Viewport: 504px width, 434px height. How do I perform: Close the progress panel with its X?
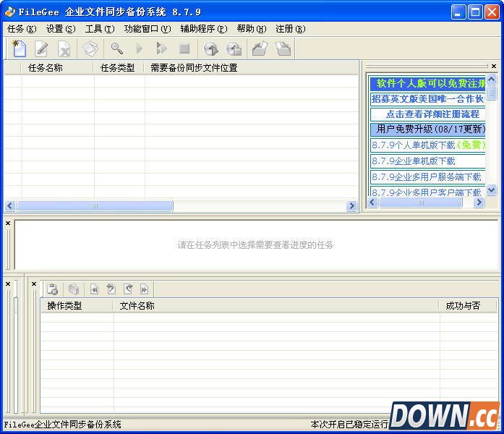8,223
